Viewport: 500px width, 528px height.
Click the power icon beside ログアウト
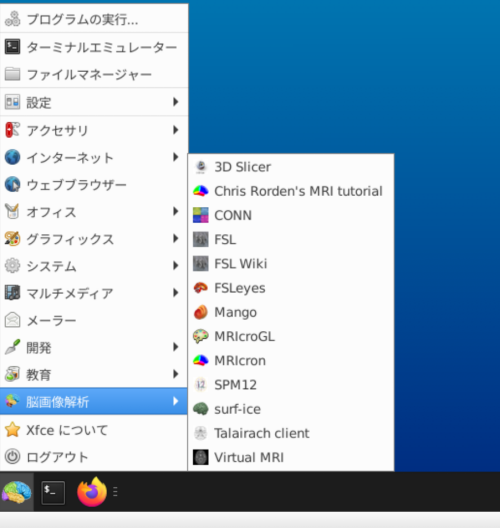(x=12, y=457)
